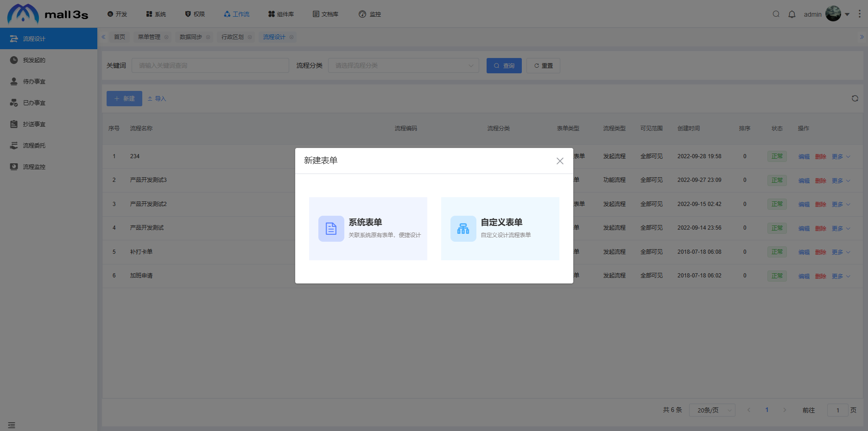This screenshot has width=868, height=431.
Task: Click the 新建 button
Action: 124,98
